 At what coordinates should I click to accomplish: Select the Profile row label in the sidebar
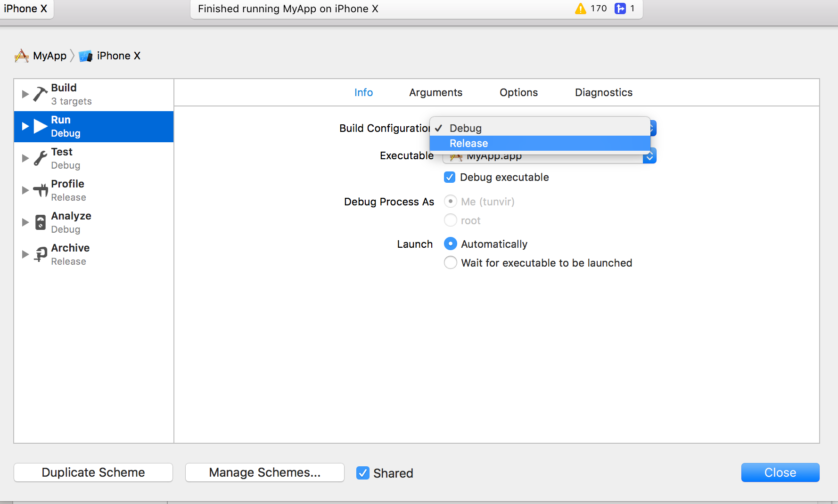pos(68,184)
